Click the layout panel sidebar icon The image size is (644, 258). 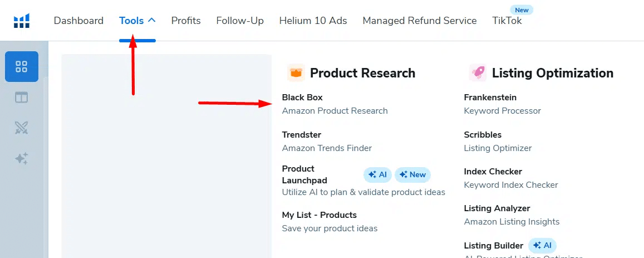click(22, 98)
